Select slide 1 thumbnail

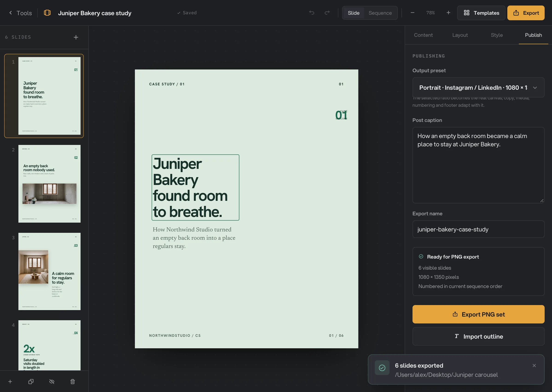(49, 96)
